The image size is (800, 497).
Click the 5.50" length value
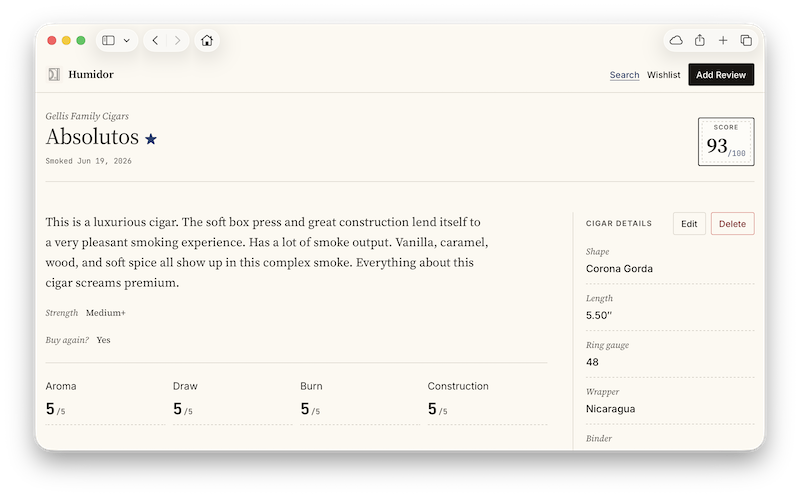598,315
